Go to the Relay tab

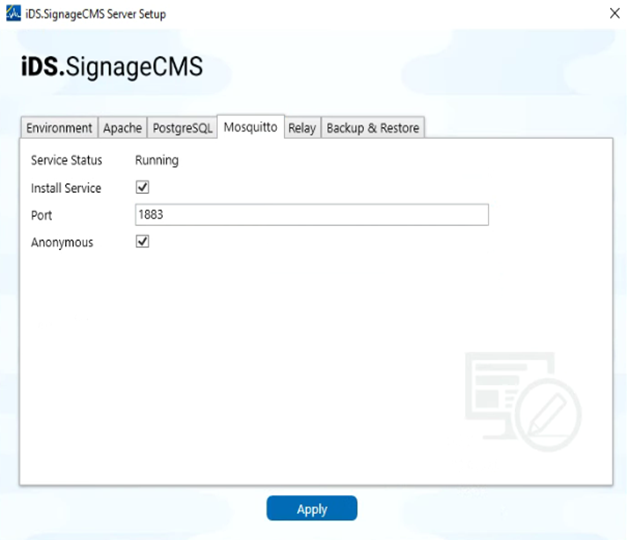(x=302, y=128)
